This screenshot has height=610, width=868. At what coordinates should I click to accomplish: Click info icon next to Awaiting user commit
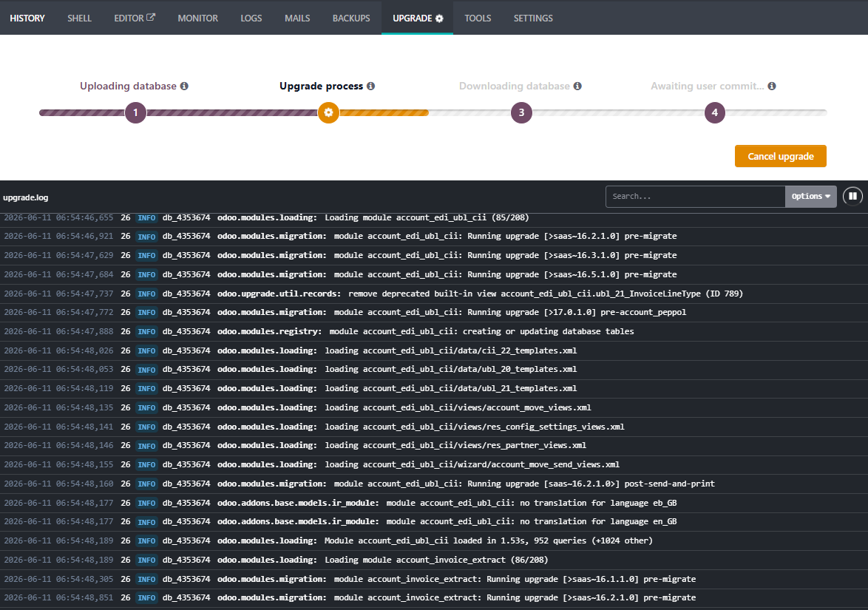coord(772,86)
